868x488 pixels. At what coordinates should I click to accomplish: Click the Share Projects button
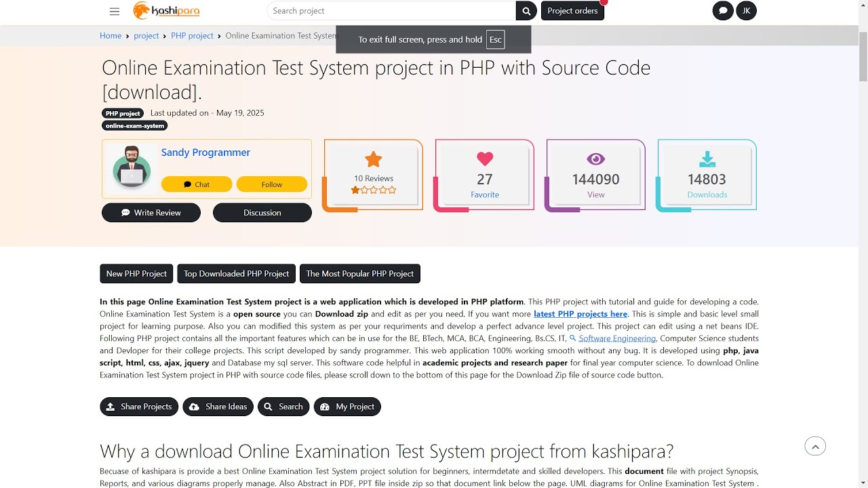point(139,407)
